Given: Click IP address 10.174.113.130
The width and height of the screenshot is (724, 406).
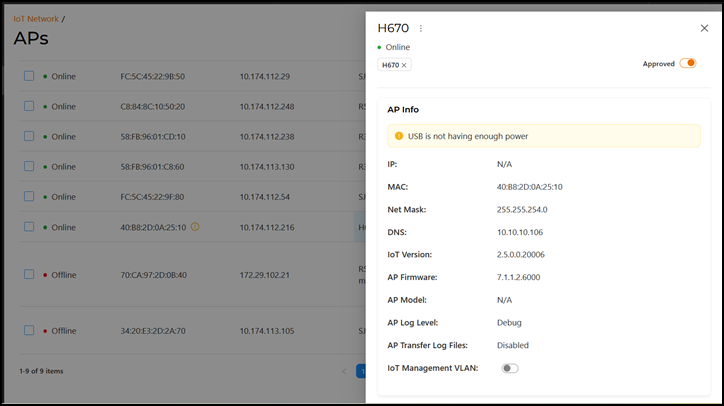Looking at the screenshot, I should (267, 167).
